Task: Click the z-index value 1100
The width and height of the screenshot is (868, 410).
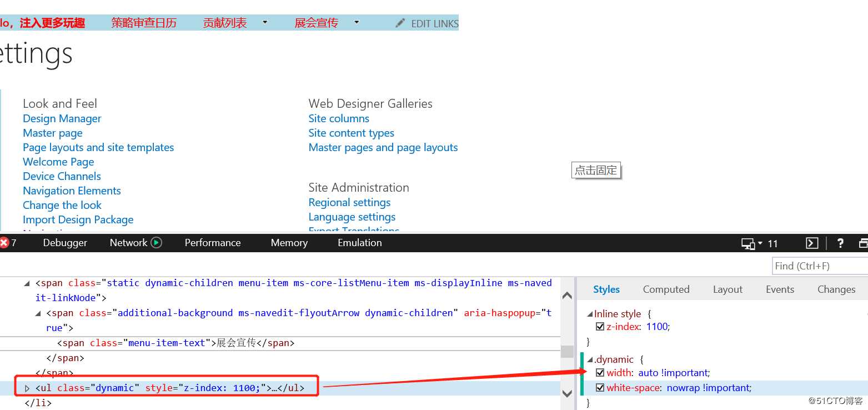Action: coord(658,327)
